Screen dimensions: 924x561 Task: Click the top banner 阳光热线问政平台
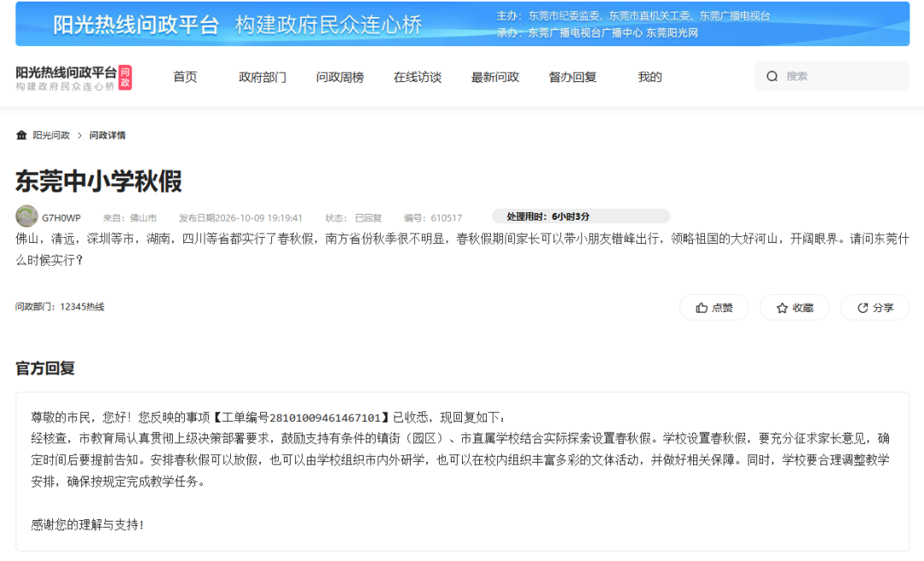tap(136, 25)
